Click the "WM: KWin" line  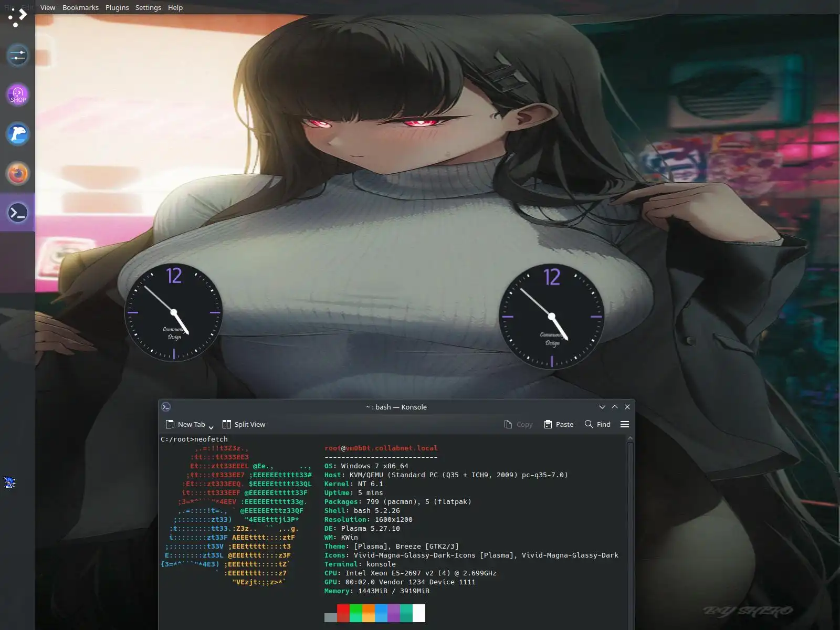(341, 537)
